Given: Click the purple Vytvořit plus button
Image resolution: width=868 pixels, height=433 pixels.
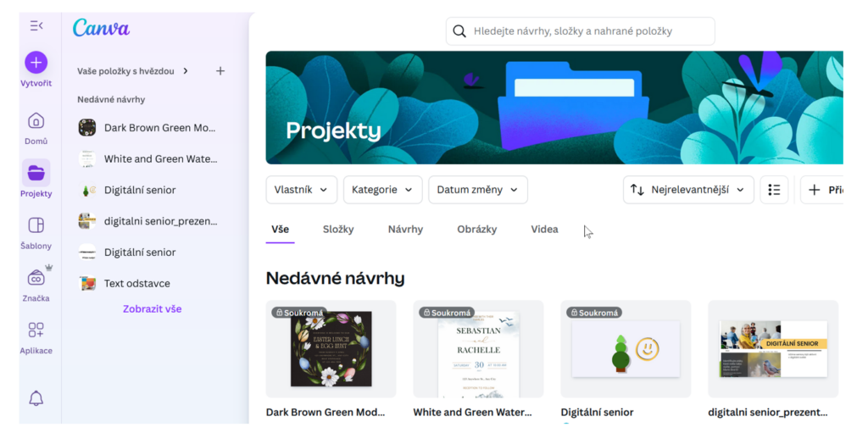Looking at the screenshot, I should (36, 63).
